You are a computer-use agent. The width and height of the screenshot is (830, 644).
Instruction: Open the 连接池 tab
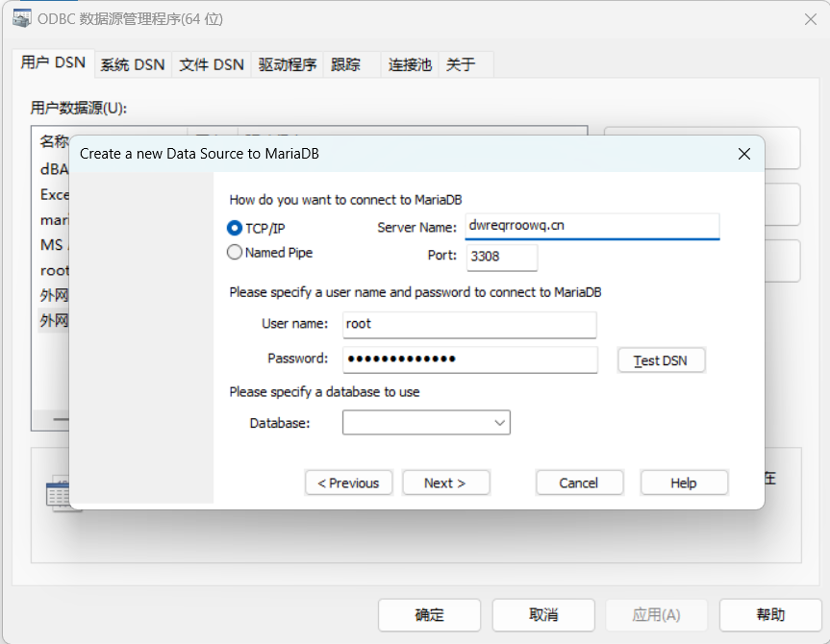click(x=410, y=64)
